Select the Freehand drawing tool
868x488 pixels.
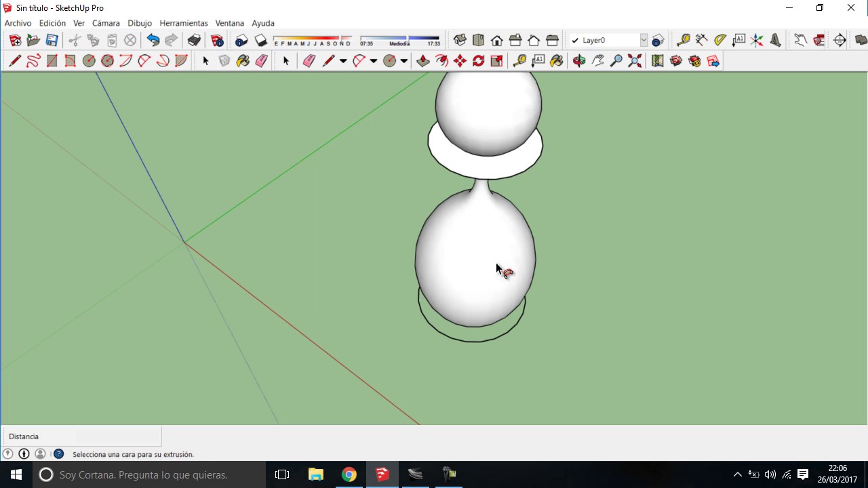(33, 61)
